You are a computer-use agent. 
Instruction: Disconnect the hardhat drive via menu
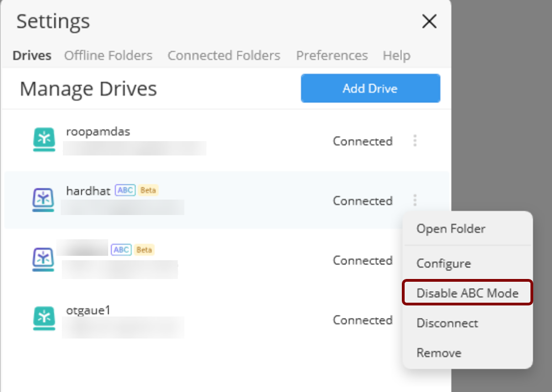(x=447, y=323)
